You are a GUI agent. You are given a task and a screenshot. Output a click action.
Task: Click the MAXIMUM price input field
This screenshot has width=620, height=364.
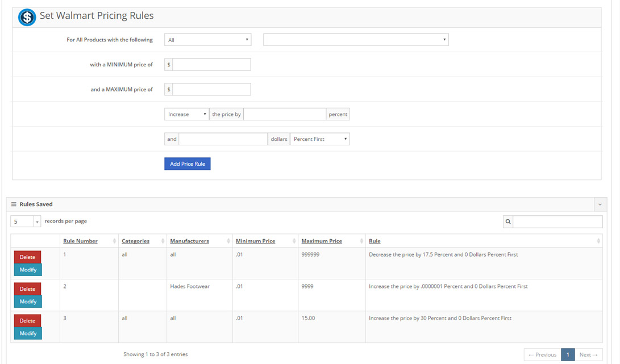(x=211, y=89)
